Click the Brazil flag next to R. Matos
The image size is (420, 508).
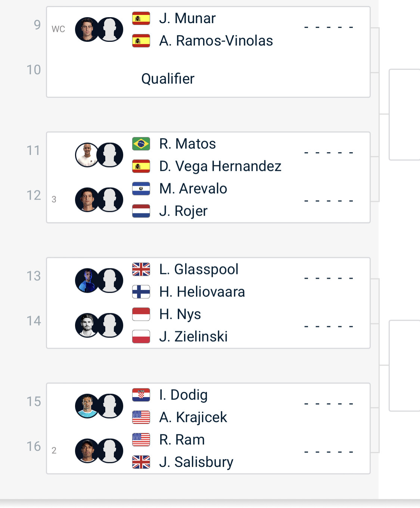click(141, 144)
